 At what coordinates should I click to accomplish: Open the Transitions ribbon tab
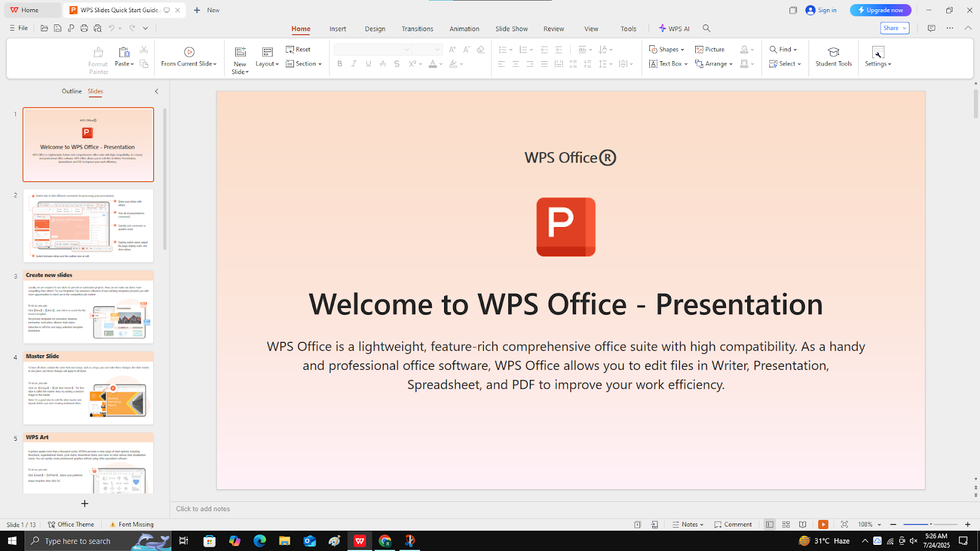pos(417,29)
